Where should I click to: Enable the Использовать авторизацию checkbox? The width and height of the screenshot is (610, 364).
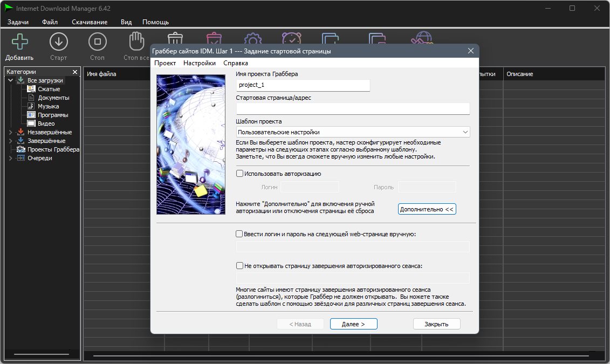coord(239,174)
